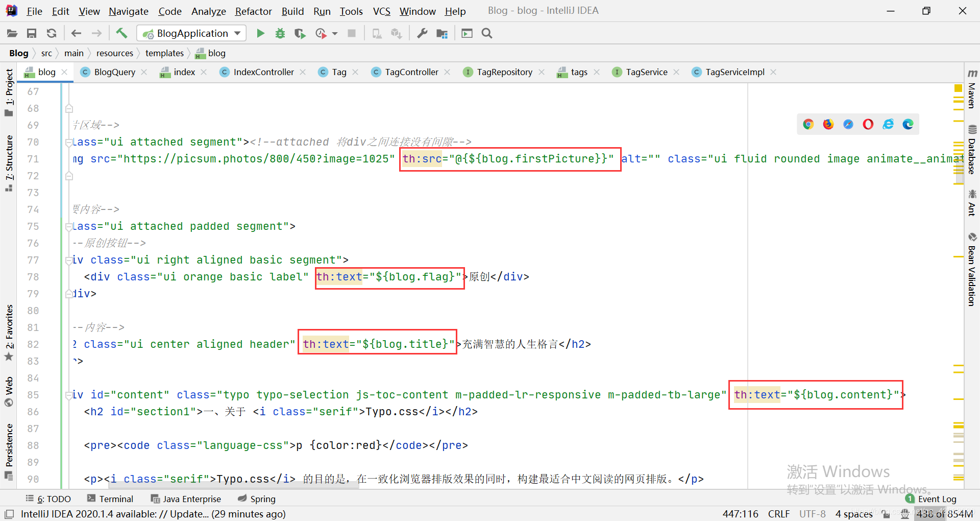Save all files with the floppy icon
This screenshot has width=980, height=521.
(x=32, y=34)
